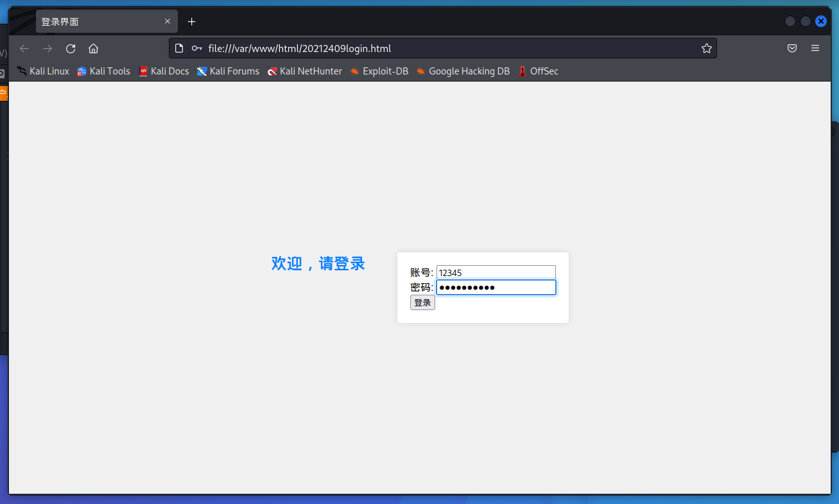839x504 pixels.
Task: Click the 欢迎，请登录 heading text
Action: 318,263
